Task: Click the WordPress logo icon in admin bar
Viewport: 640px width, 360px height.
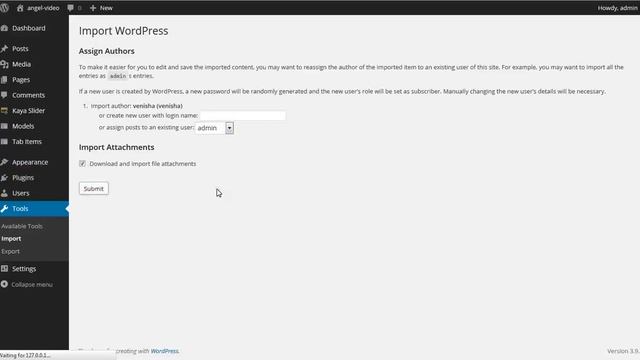Action: click(4, 8)
